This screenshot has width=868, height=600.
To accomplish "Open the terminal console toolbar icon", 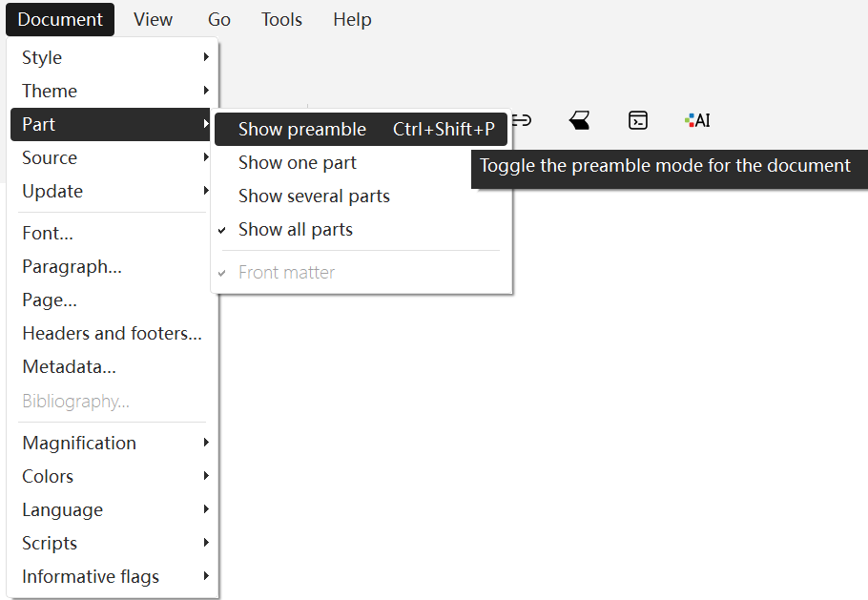I will (638, 120).
